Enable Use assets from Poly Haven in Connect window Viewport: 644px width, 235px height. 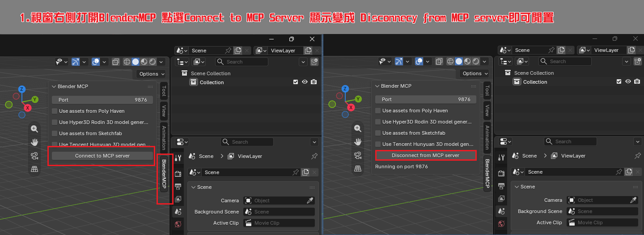click(x=55, y=111)
